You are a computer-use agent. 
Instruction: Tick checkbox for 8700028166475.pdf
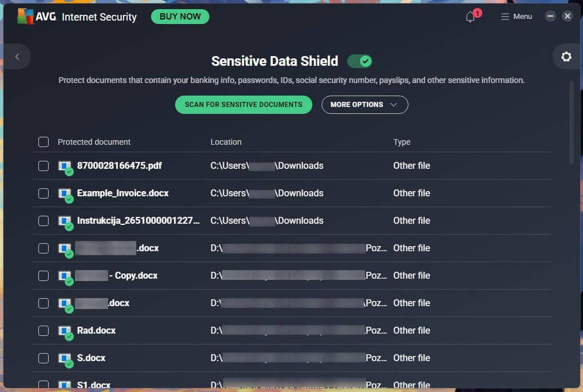pyautogui.click(x=43, y=165)
